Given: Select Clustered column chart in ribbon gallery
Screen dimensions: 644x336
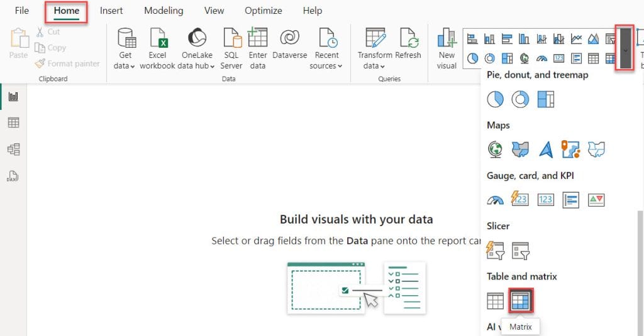Looking at the screenshot, I should (524, 39).
